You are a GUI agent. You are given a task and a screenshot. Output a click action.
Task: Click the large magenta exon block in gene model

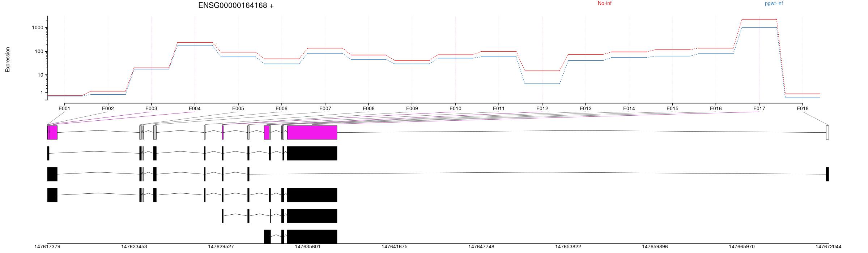pyautogui.click(x=312, y=132)
